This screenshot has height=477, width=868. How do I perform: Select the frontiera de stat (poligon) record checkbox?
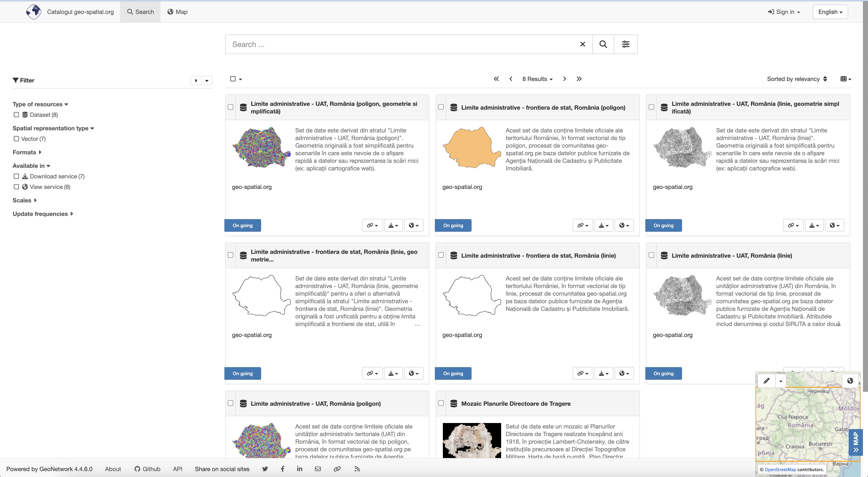click(441, 107)
